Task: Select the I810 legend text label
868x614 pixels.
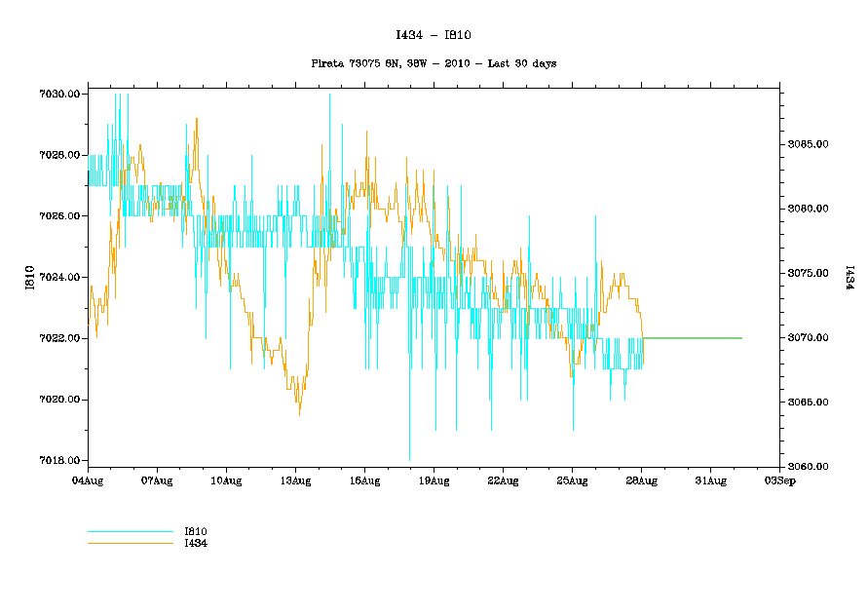Action: point(196,532)
